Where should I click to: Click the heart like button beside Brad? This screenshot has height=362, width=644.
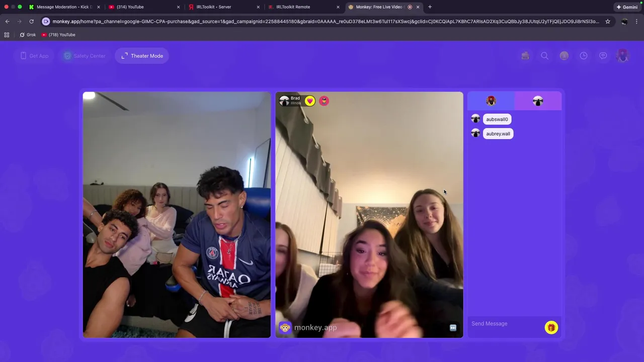click(310, 101)
